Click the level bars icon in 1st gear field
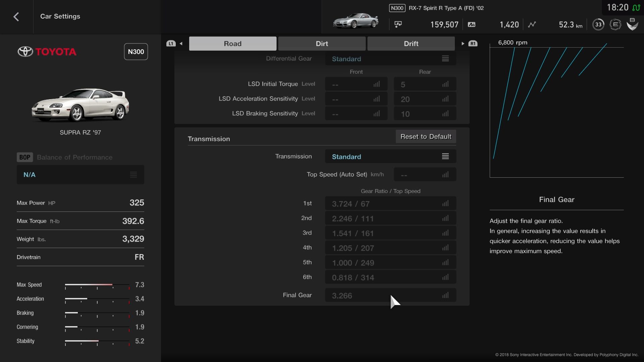The width and height of the screenshot is (644, 362). click(445, 203)
